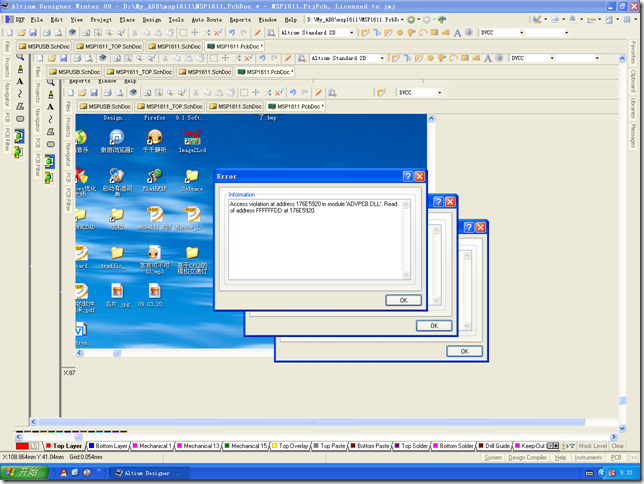Open the Favorites side panel
This screenshot has height=484, width=644.
coord(633,53)
